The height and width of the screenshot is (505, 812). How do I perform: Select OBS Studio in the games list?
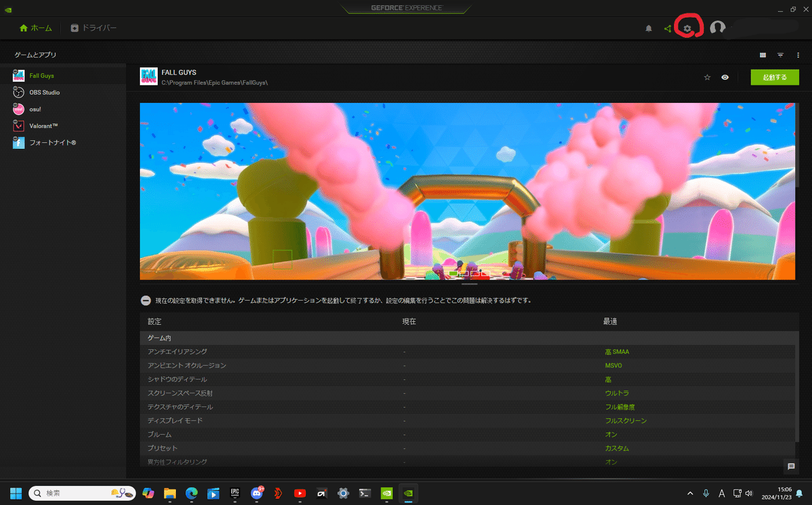(x=63, y=92)
